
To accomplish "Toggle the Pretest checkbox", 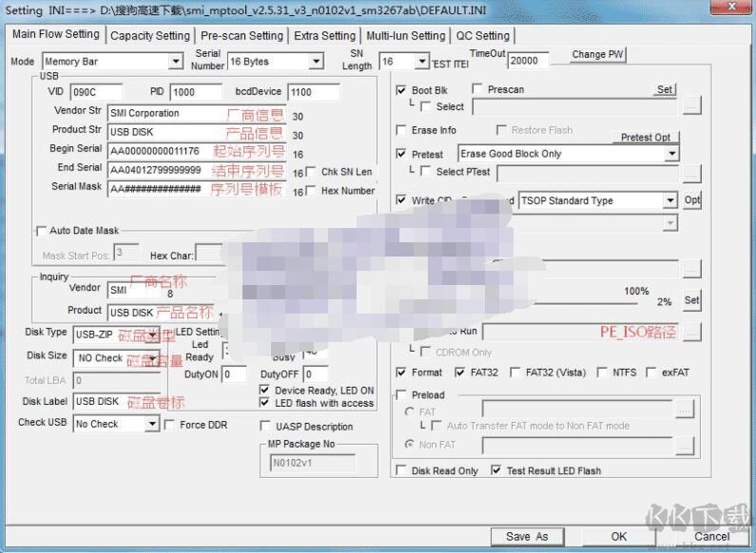I will click(x=401, y=154).
